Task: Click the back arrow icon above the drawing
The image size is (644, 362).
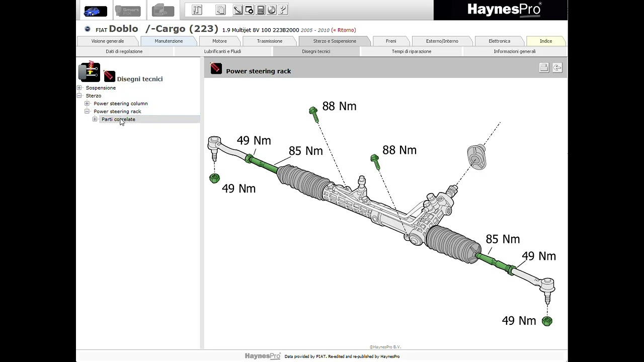Action: pos(557,68)
